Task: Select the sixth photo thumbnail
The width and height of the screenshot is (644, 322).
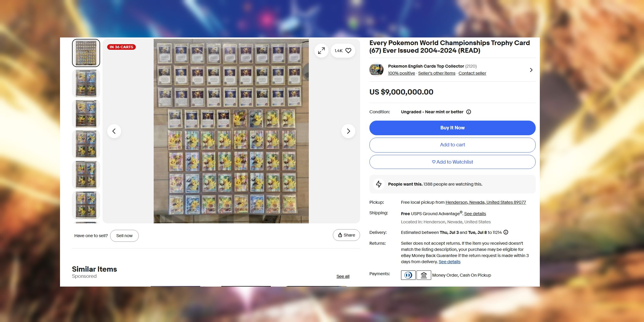Action: 86,205
